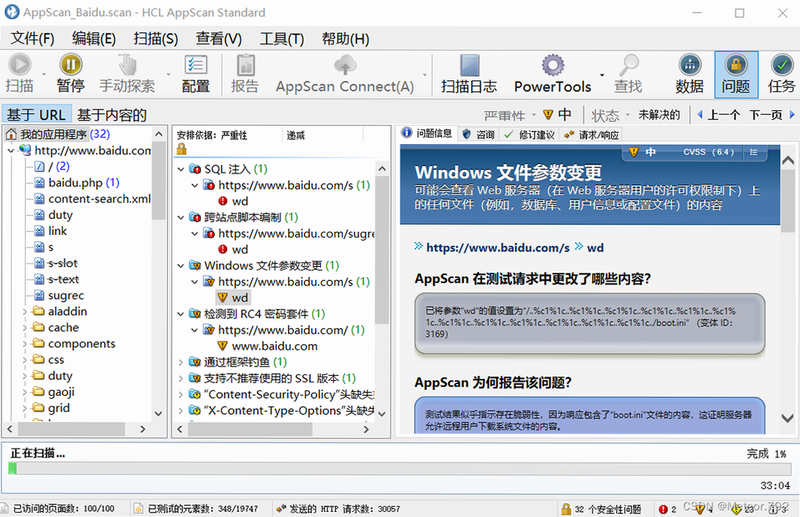Open the Report (报告) icon
The height and width of the screenshot is (517, 800).
245,65
